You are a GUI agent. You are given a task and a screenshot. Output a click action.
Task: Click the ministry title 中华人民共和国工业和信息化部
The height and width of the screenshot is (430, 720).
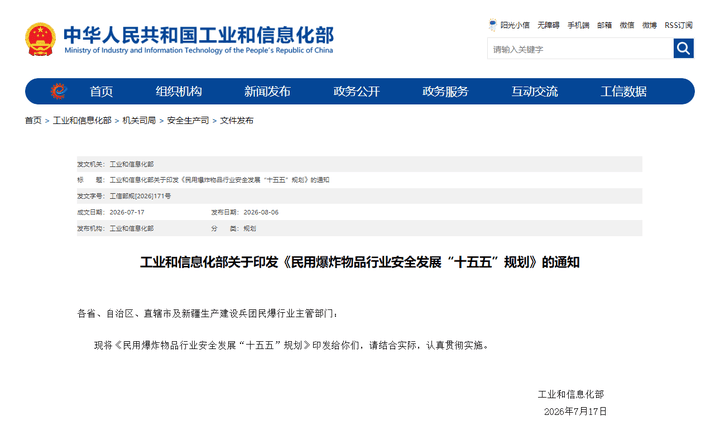click(x=198, y=35)
